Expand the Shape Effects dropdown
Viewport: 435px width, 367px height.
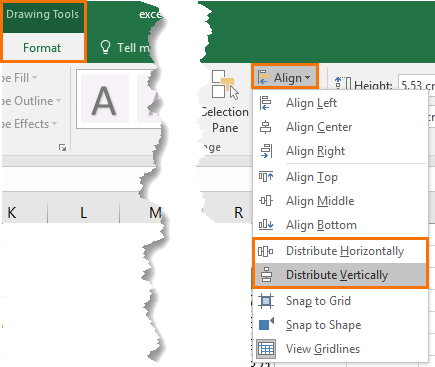[29, 124]
